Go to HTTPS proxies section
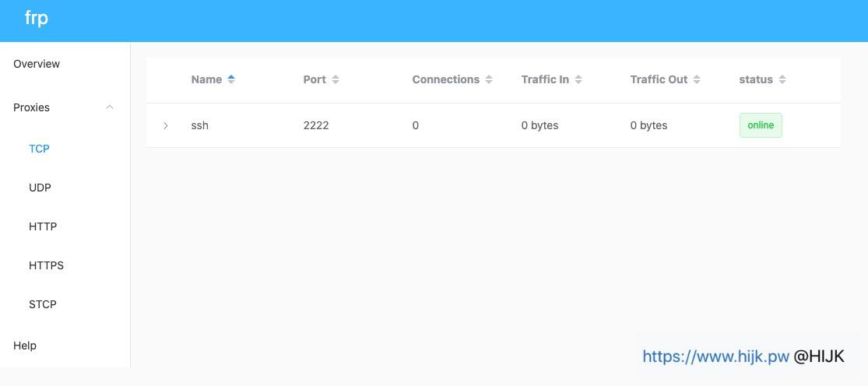 tap(46, 265)
